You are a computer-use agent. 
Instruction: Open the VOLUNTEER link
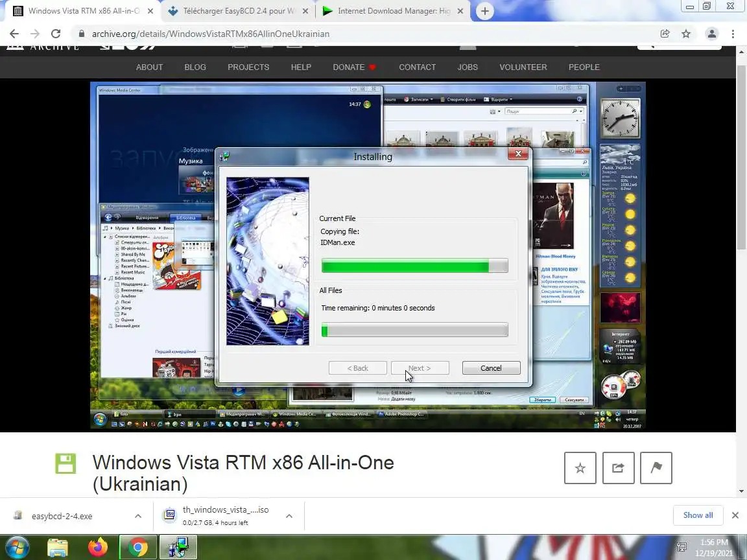coord(523,67)
